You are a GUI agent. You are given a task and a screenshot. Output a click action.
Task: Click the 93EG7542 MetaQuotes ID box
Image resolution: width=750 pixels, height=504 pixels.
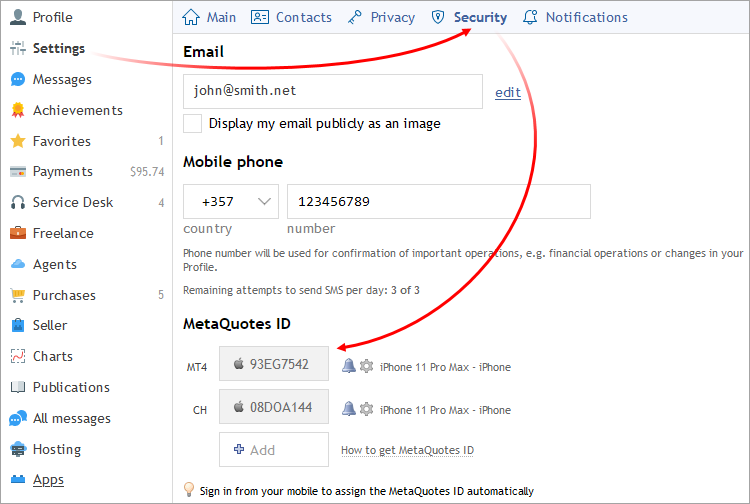coord(274,364)
